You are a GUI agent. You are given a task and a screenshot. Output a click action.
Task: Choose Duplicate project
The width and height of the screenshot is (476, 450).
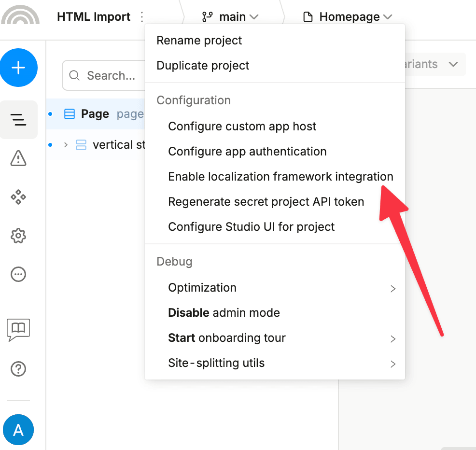point(203,66)
